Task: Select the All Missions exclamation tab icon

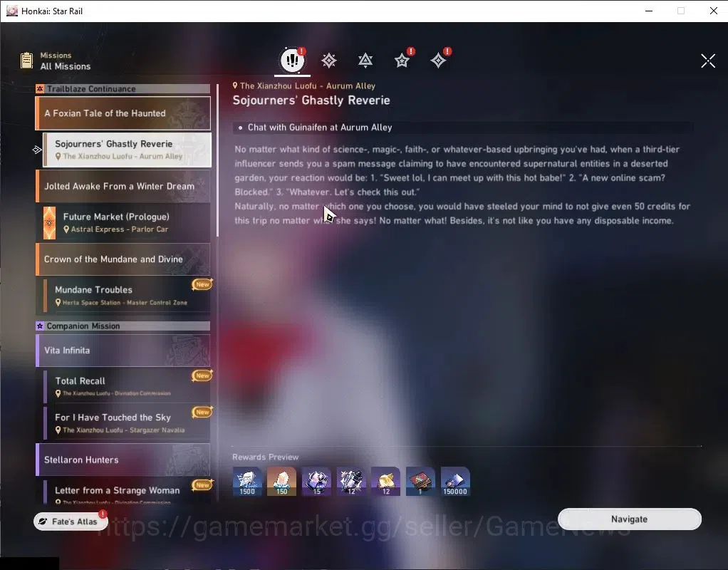Action: [292, 60]
